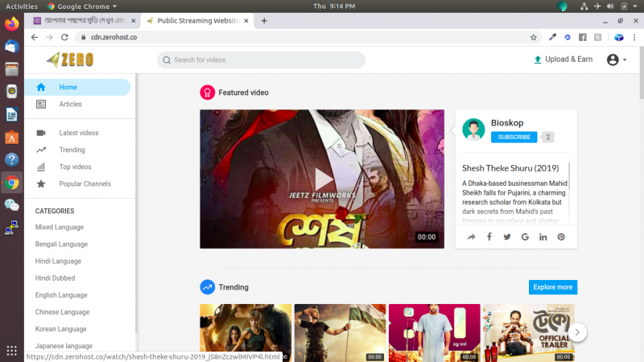Click the share arrow icon
Screen dimensions: 644x362
click(471, 237)
